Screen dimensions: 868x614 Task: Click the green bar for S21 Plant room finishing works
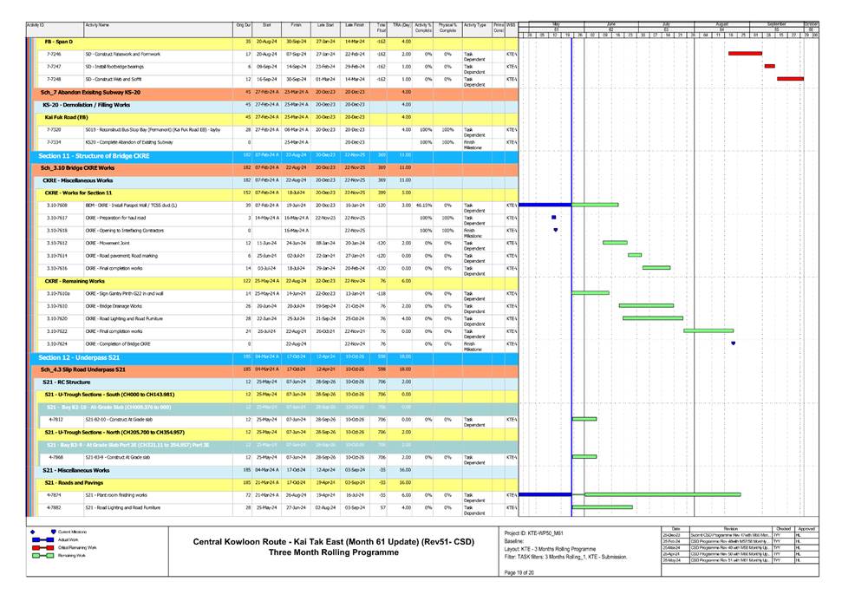pos(663,493)
